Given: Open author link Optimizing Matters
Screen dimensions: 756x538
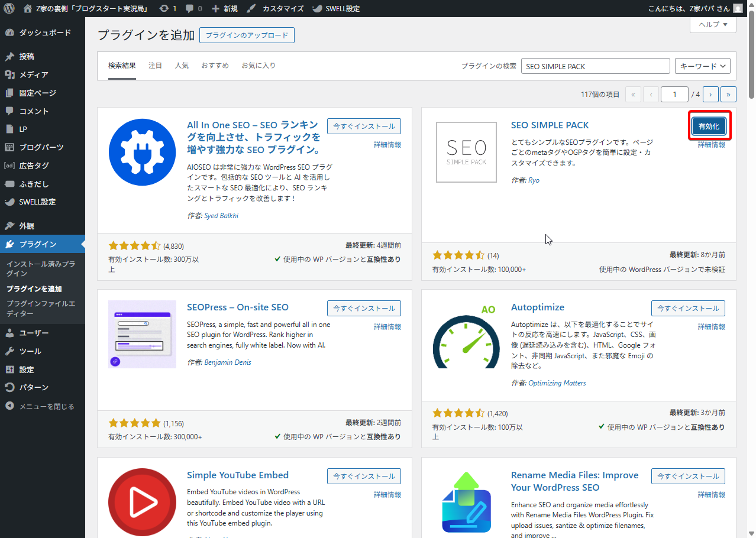Looking at the screenshot, I should click(x=557, y=383).
